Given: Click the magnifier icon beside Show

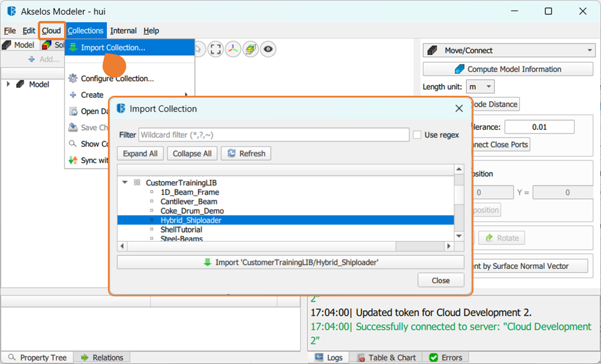Looking at the screenshot, I should pos(73,143).
